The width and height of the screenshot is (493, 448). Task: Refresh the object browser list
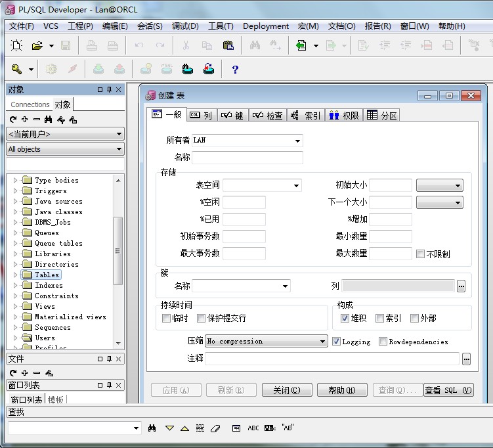click(13, 120)
